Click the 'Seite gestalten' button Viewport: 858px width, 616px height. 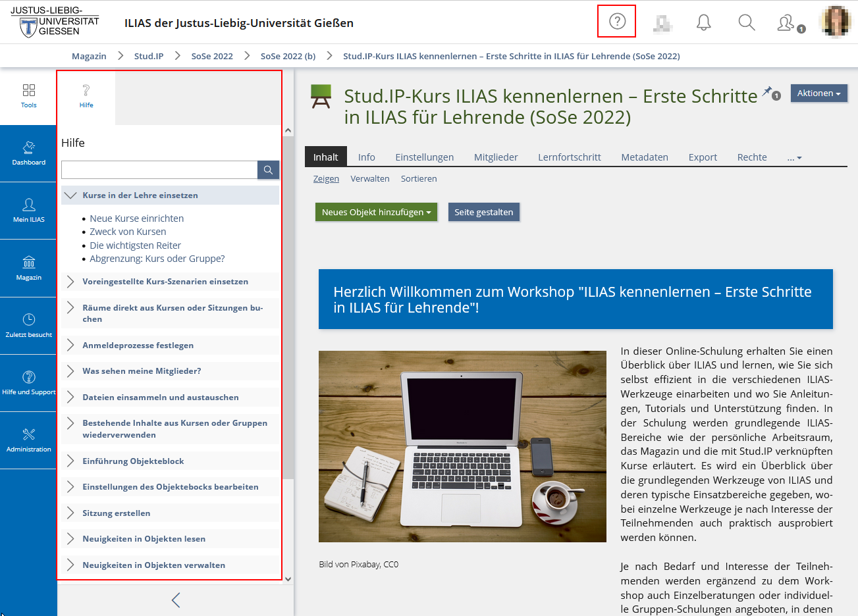pyautogui.click(x=483, y=213)
